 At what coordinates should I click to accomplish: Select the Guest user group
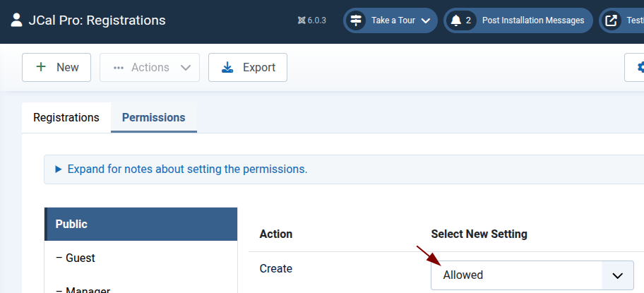tap(141, 258)
